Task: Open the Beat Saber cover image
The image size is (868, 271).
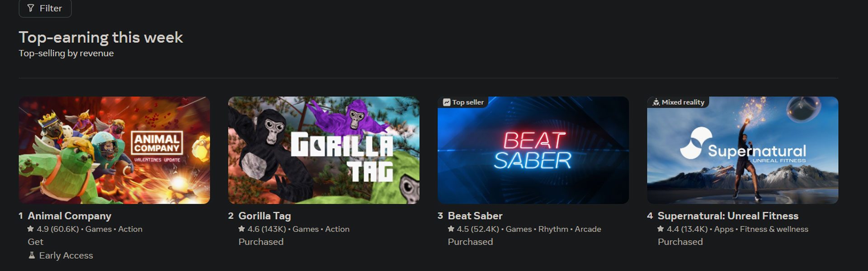Action: pos(533,150)
